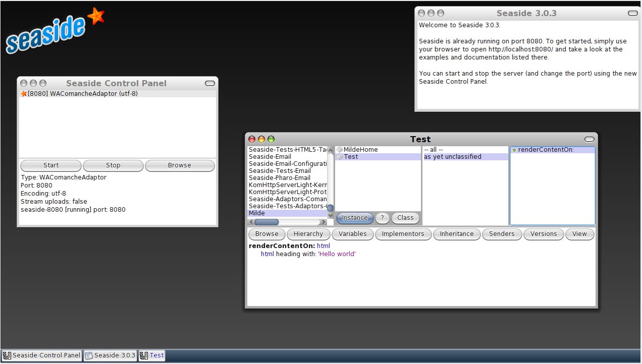Click 'Encoding: utf-8' text
The width and height of the screenshot is (642, 364).
pyautogui.click(x=43, y=194)
